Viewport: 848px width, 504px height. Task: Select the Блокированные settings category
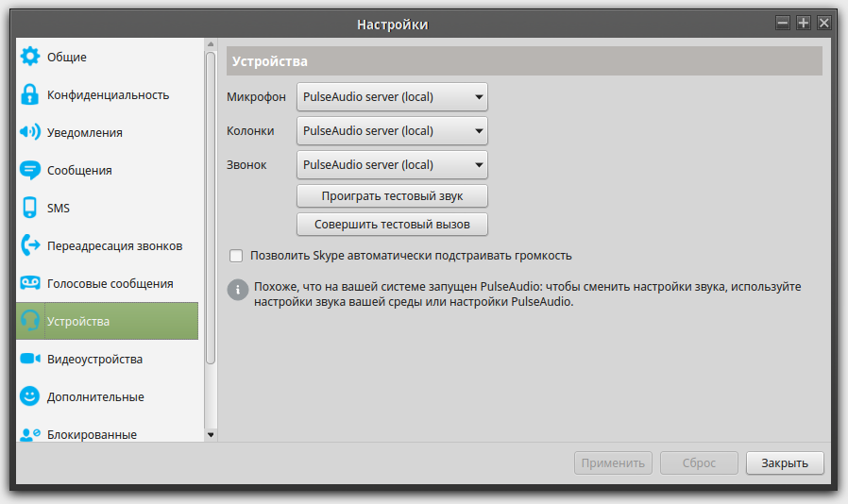92,434
